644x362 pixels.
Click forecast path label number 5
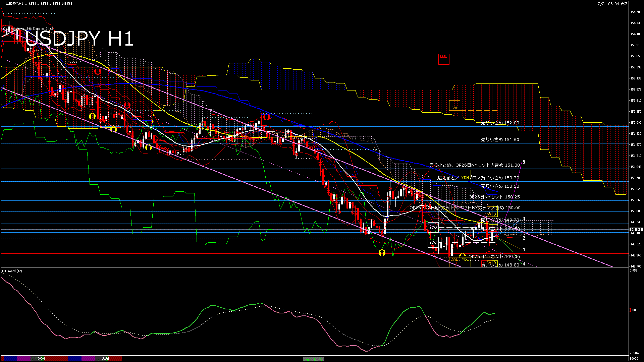pyautogui.click(x=524, y=162)
